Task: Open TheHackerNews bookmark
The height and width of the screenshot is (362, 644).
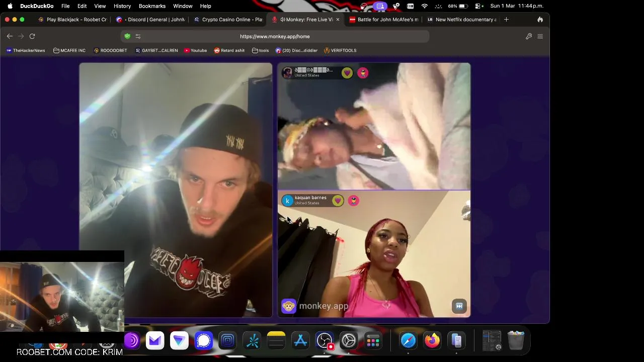Action: (25, 50)
